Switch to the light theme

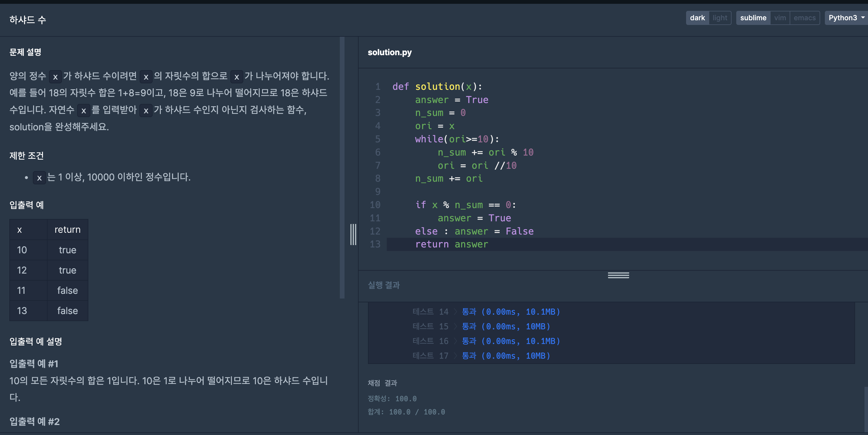coord(720,18)
